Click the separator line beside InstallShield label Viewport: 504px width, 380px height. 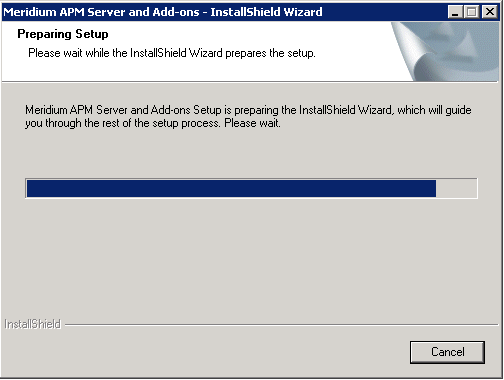pos(281,324)
